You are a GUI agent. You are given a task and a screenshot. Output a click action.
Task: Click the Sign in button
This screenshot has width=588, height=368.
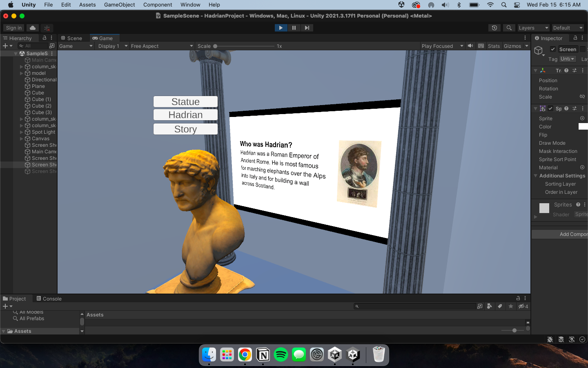[x=14, y=28]
